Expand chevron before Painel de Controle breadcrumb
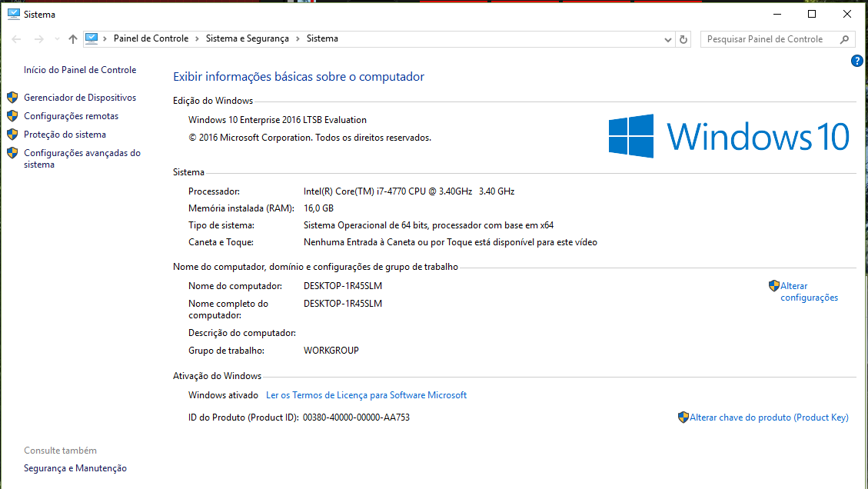The height and width of the screenshot is (489, 868). [x=105, y=38]
